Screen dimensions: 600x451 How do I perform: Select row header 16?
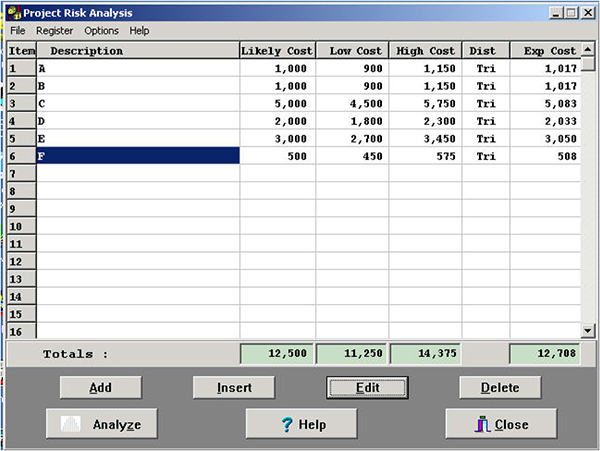click(x=22, y=331)
